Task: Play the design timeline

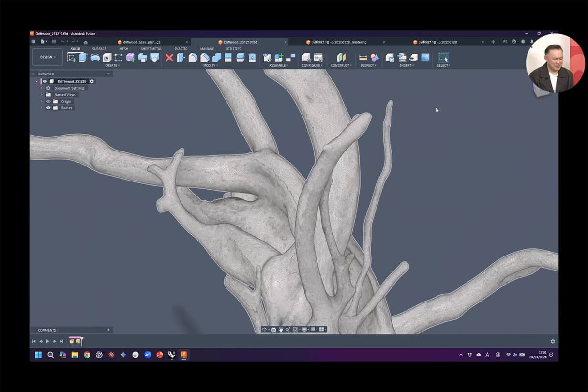Action: point(47,341)
